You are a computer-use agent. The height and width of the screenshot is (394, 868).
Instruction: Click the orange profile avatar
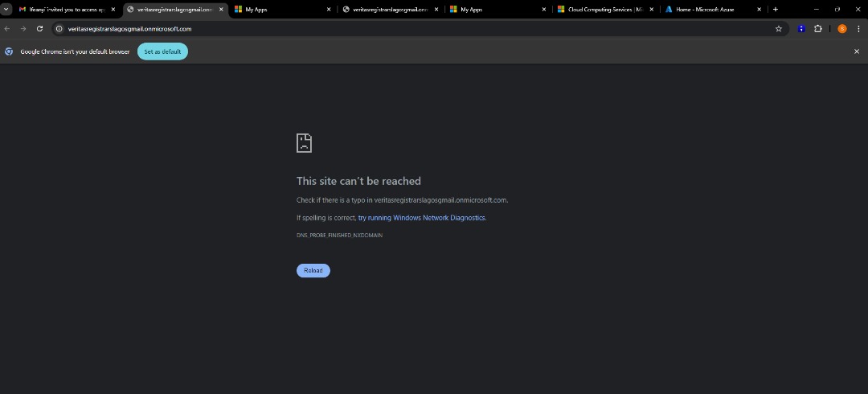(x=841, y=28)
